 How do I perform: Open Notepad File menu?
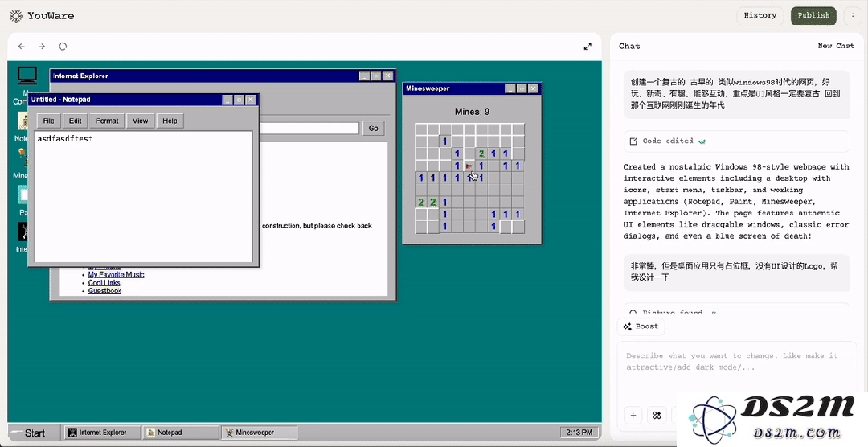coord(49,121)
